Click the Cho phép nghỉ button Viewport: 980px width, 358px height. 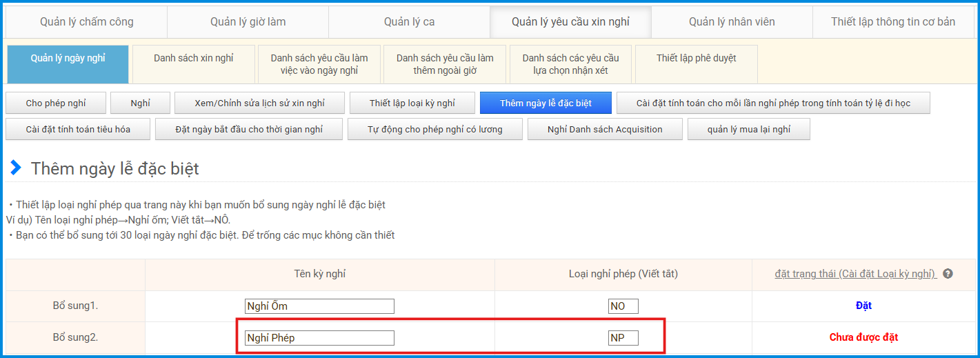[56, 103]
